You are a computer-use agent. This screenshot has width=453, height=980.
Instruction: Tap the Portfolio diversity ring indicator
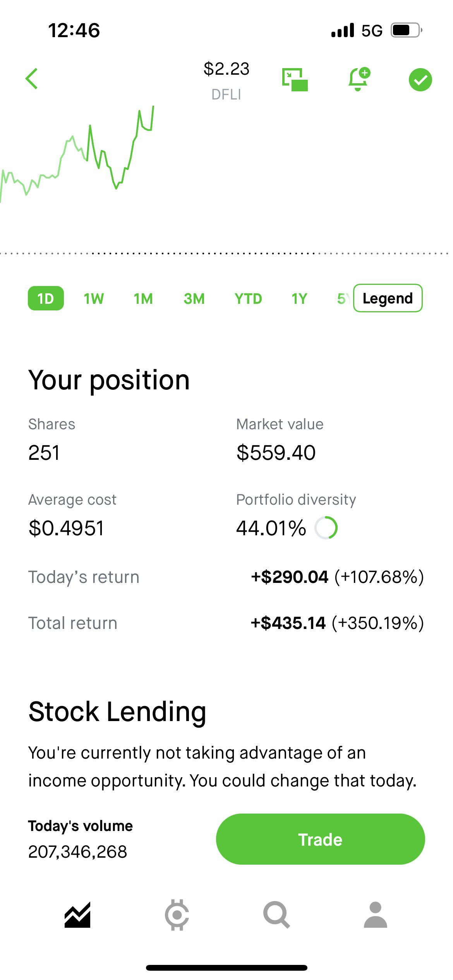point(326,528)
